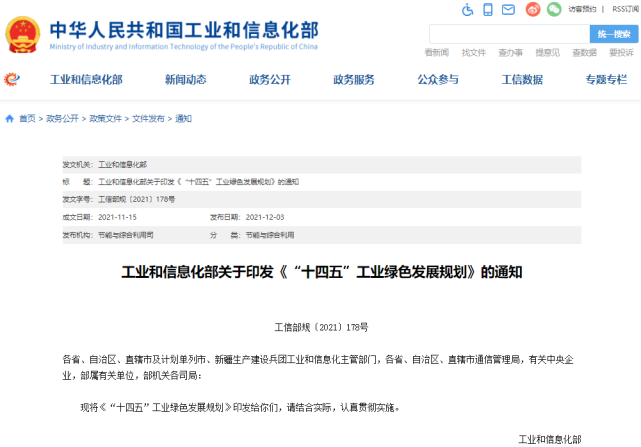The height and width of the screenshot is (447, 641).
Task: Go to 首页 in breadcrumb
Action: click(x=27, y=119)
